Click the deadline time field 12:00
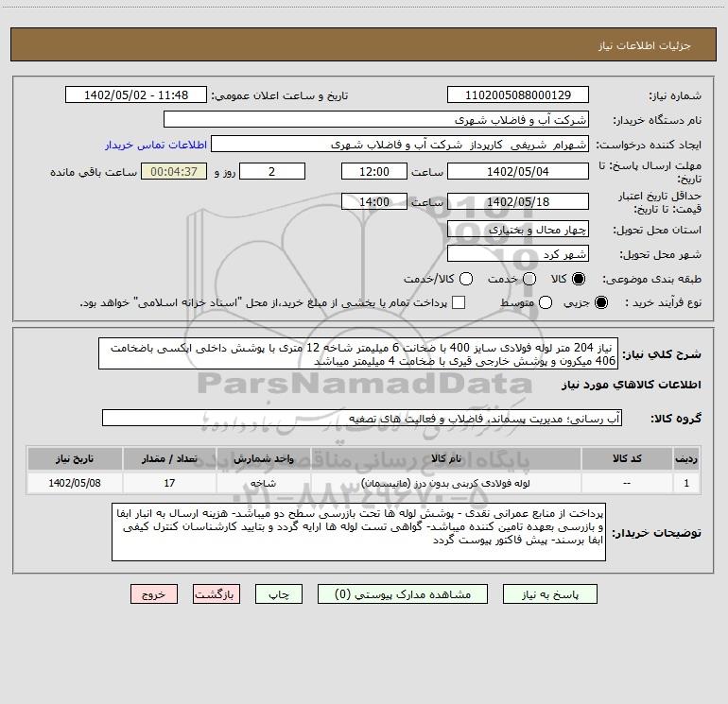Viewport: 728px width, 704px height. [x=374, y=171]
